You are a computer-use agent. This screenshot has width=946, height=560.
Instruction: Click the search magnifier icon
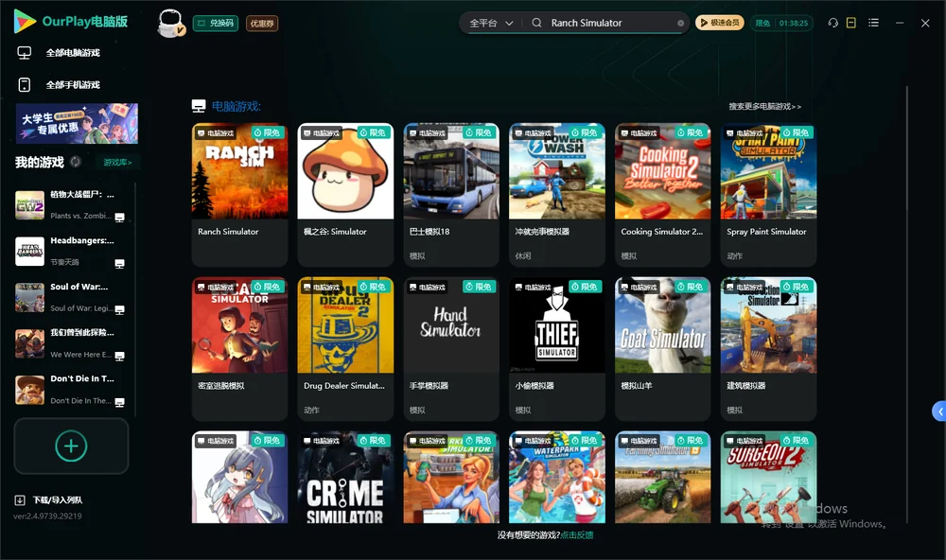pos(536,23)
